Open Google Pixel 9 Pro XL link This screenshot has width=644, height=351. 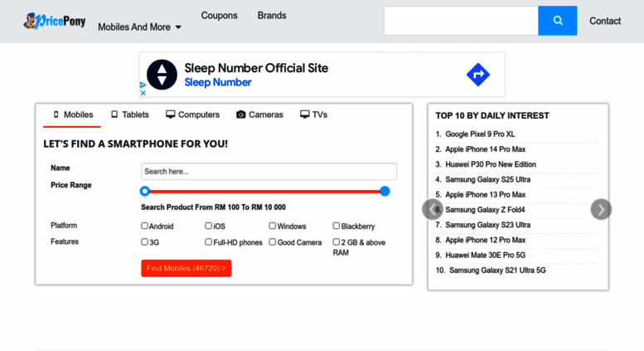pos(480,134)
